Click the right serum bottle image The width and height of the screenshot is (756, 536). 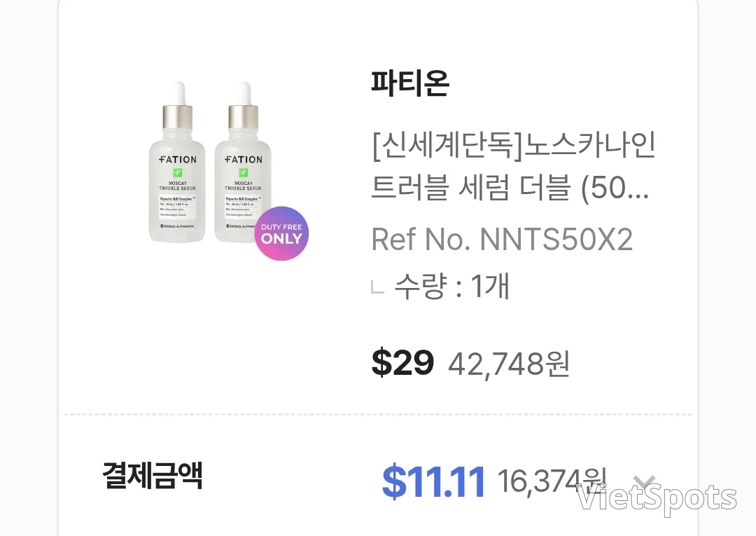243,162
